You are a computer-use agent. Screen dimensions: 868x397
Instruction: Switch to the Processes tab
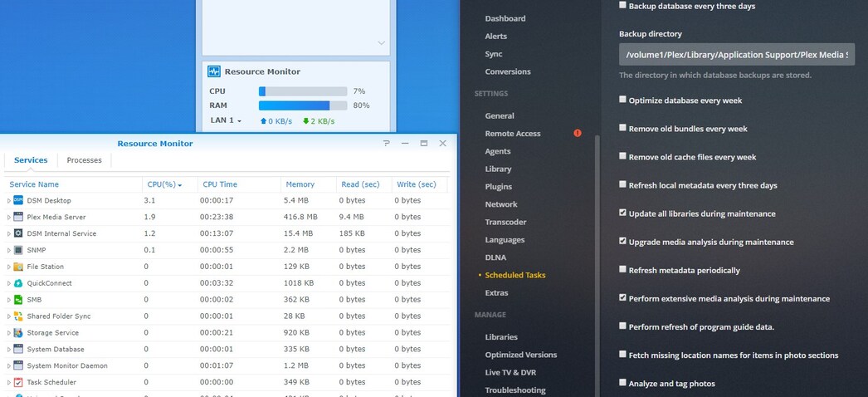(84, 160)
